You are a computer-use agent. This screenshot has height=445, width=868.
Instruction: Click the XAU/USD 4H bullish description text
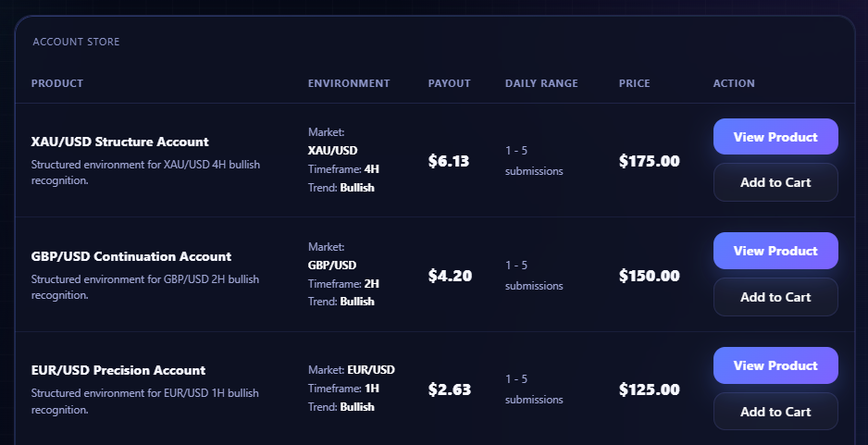point(145,172)
